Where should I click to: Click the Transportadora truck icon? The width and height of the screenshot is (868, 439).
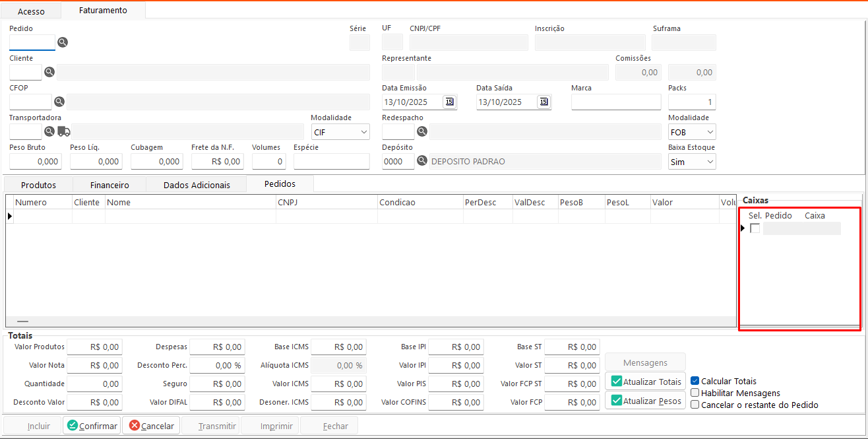click(64, 131)
